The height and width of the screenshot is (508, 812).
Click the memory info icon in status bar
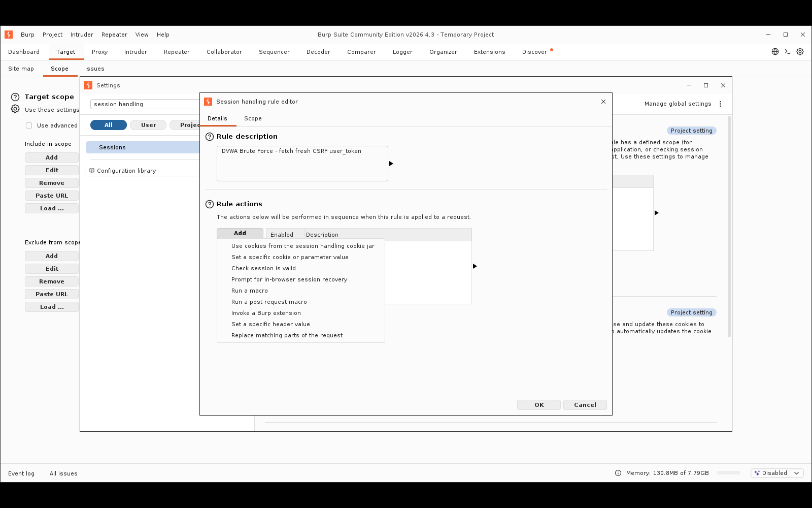(x=618, y=473)
